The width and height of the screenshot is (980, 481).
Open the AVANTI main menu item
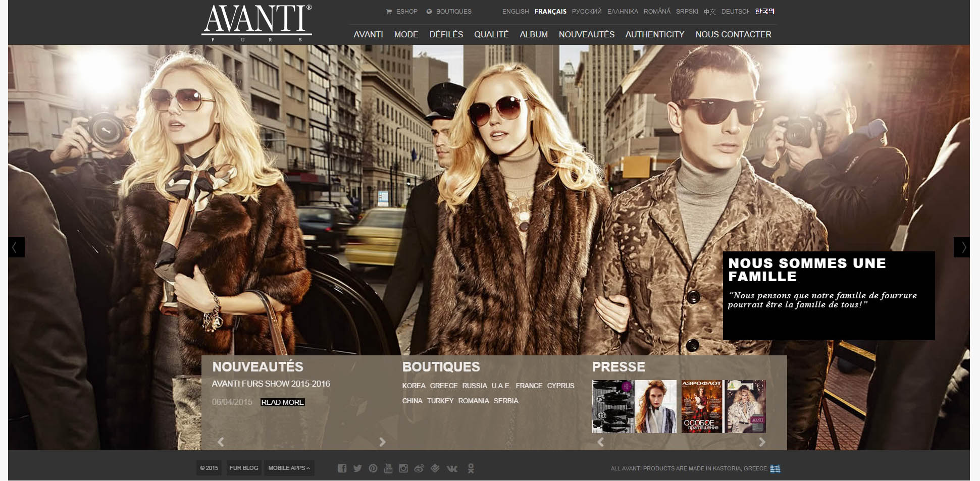tap(368, 34)
